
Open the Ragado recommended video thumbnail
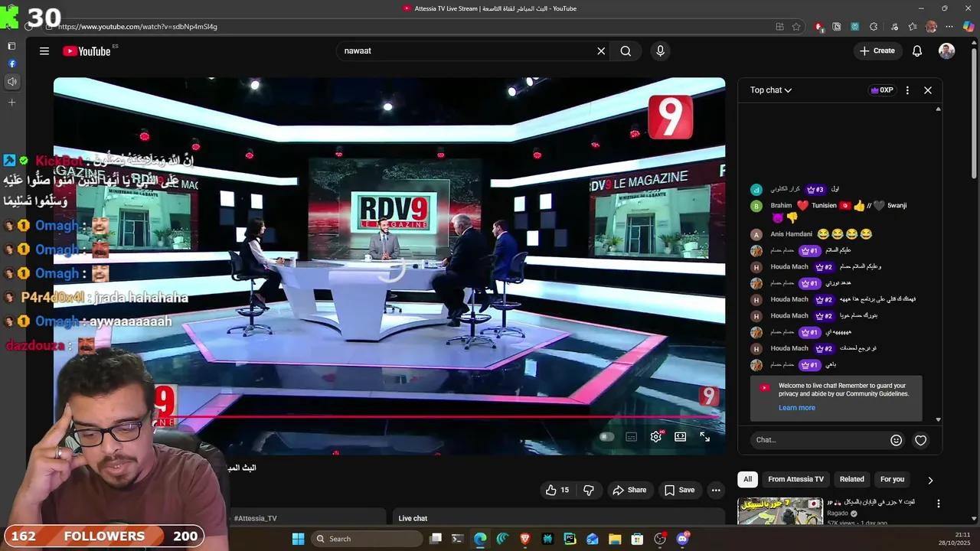pos(780,511)
